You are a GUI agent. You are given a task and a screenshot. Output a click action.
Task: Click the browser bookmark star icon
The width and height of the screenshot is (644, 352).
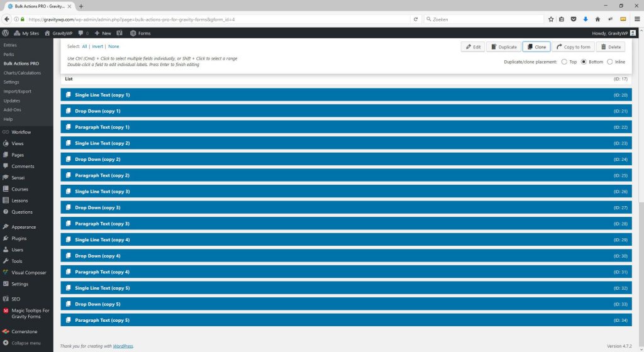coord(551,19)
